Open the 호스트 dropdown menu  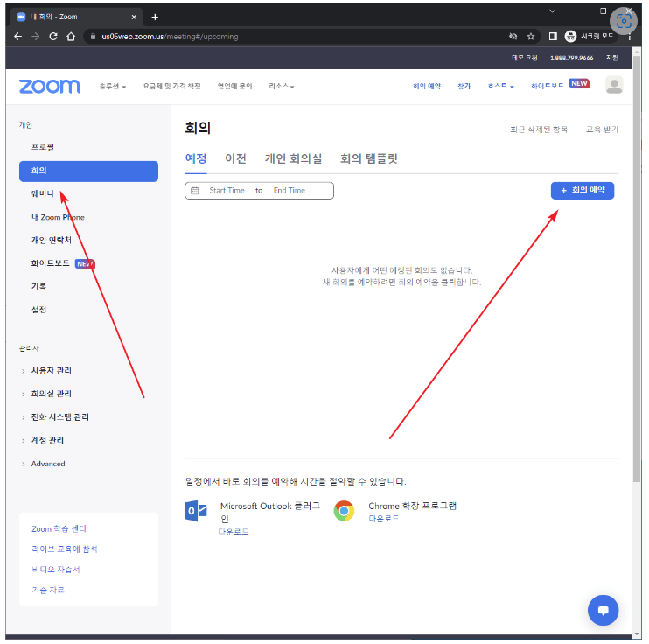coord(500,86)
